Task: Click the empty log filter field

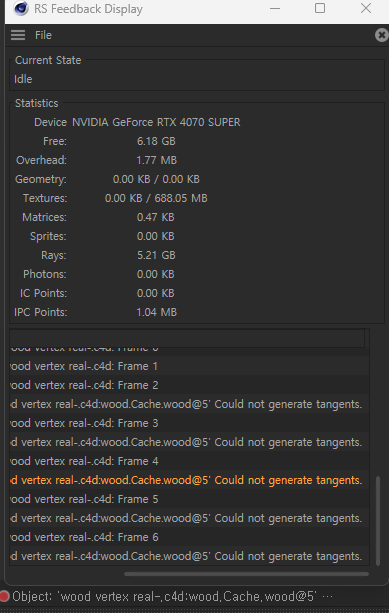Action: pos(187,338)
